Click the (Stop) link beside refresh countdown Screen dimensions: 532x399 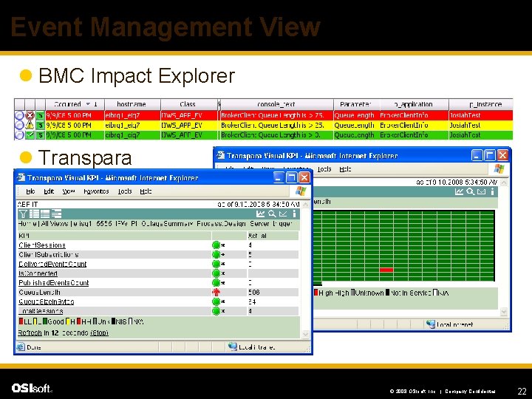tap(100, 332)
